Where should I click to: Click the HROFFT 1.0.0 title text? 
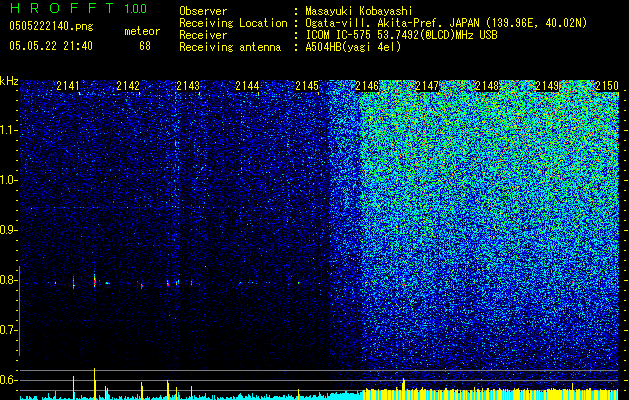tap(79, 8)
